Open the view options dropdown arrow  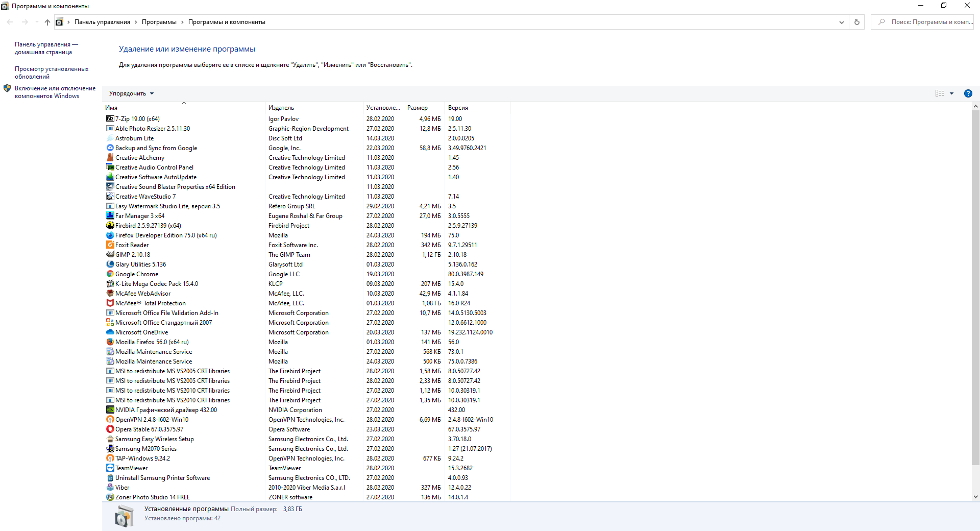(x=951, y=93)
